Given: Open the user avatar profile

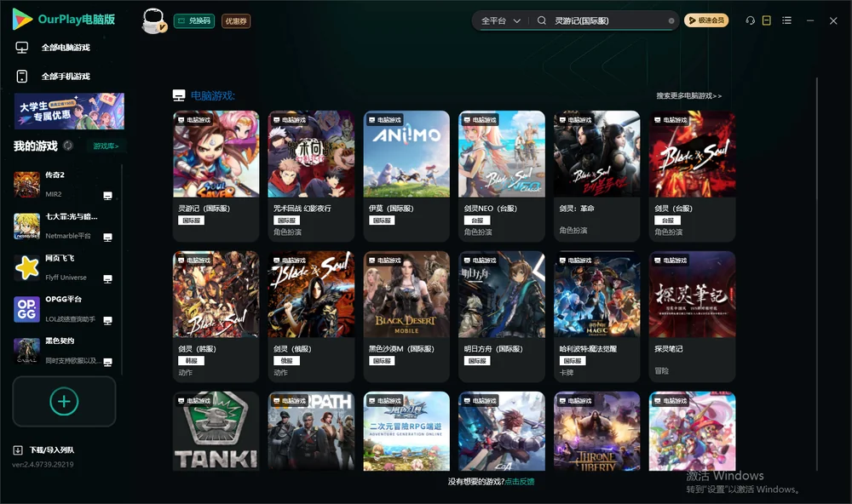Looking at the screenshot, I should (x=153, y=20).
